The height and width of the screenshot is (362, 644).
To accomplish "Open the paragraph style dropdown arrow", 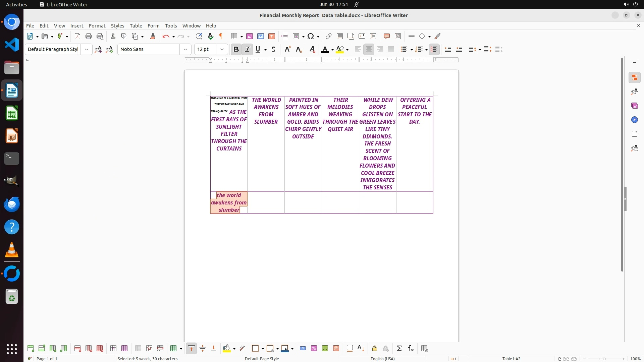I will [x=87, y=49].
